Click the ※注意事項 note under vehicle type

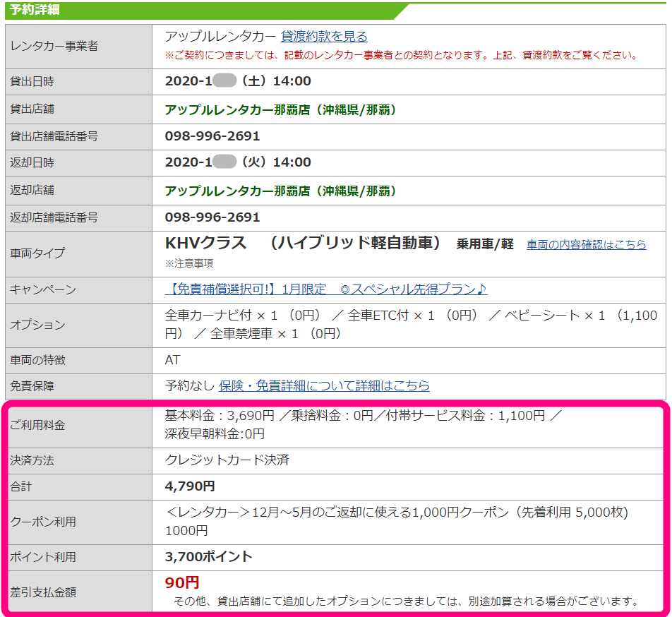click(189, 263)
